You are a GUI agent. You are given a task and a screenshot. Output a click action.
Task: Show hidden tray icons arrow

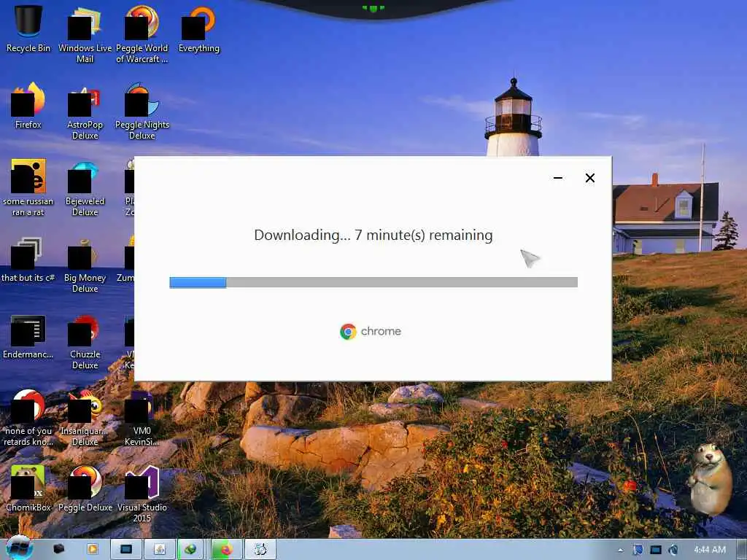(620, 550)
